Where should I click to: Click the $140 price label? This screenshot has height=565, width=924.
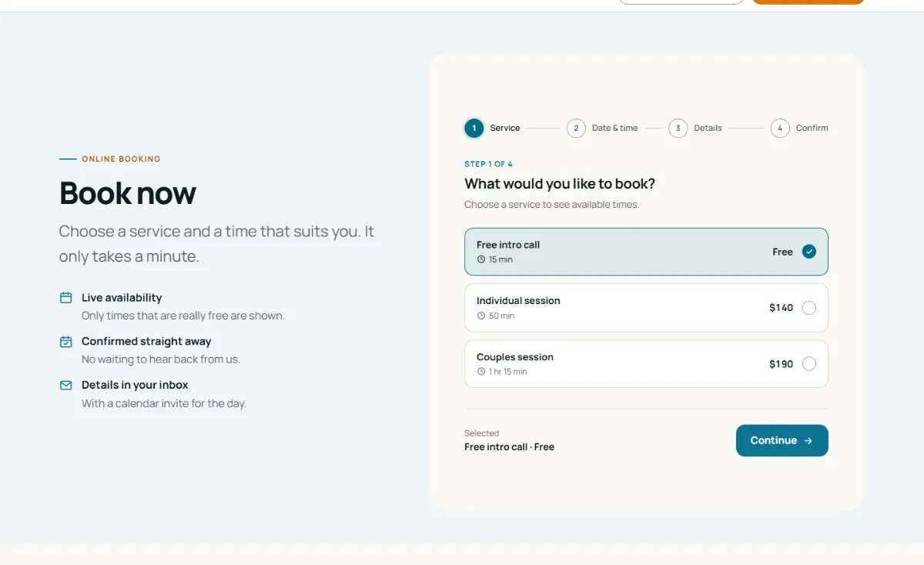pos(781,308)
